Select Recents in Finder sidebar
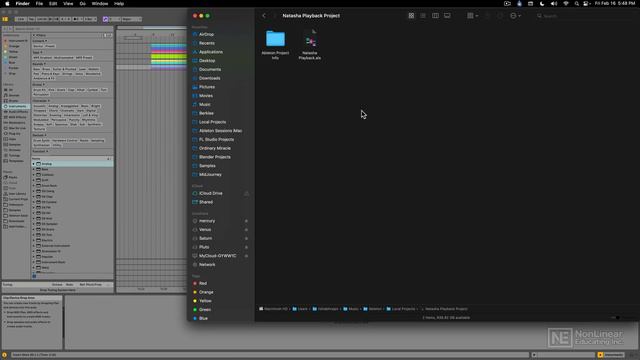The image size is (640, 360). [207, 43]
